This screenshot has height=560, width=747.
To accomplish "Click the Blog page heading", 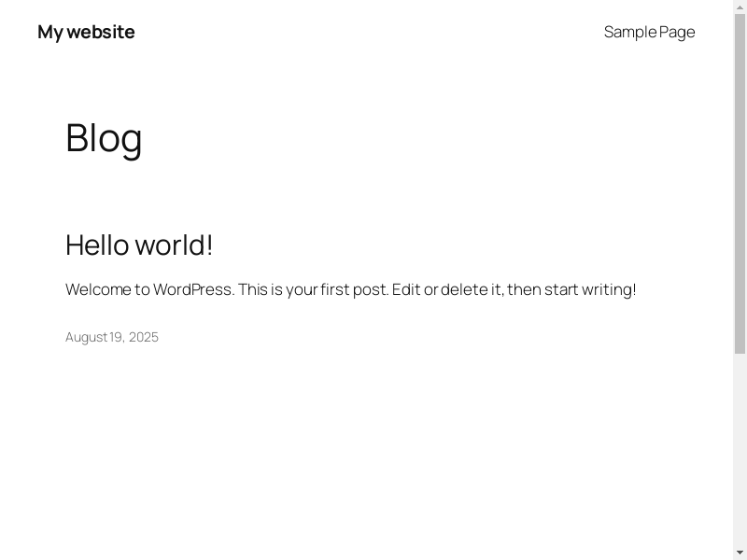I will click(104, 138).
